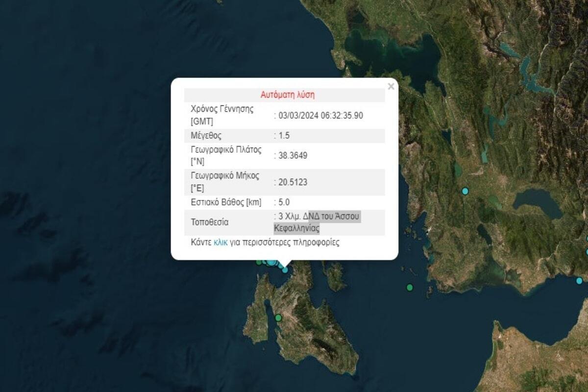Open the 'κλικ' link for more information
Viewport: 588px width, 392px height.
220,242
